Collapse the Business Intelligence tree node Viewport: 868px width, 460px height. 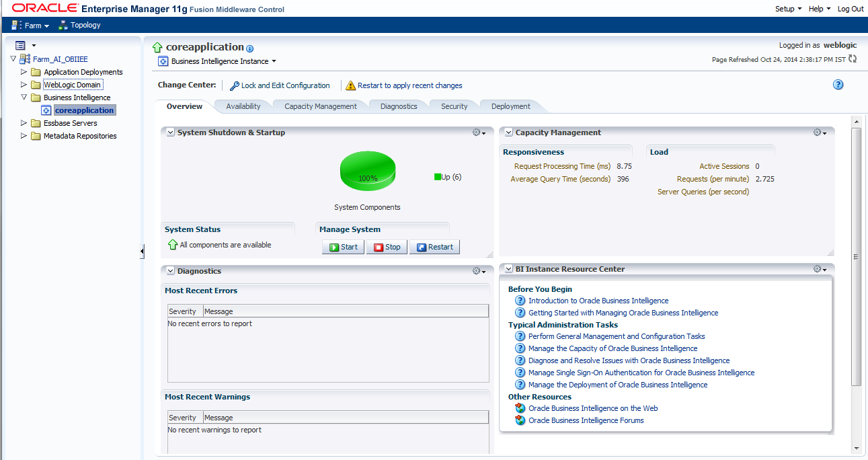[24, 98]
